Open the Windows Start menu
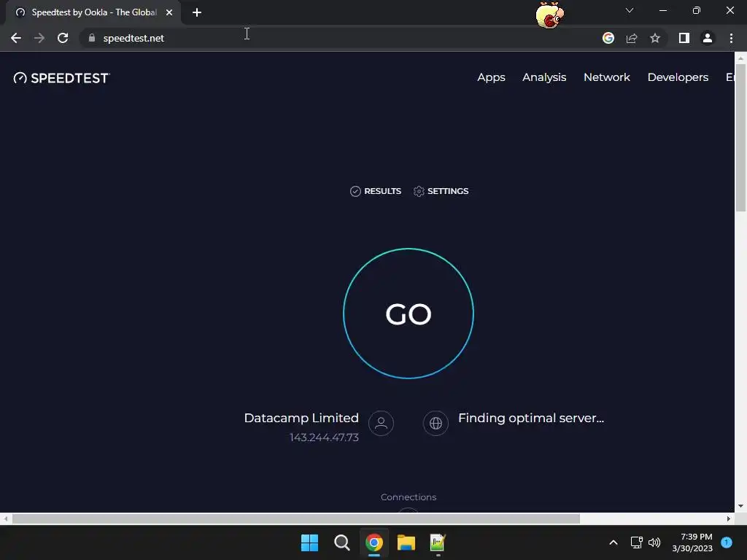747x560 pixels. (x=309, y=542)
